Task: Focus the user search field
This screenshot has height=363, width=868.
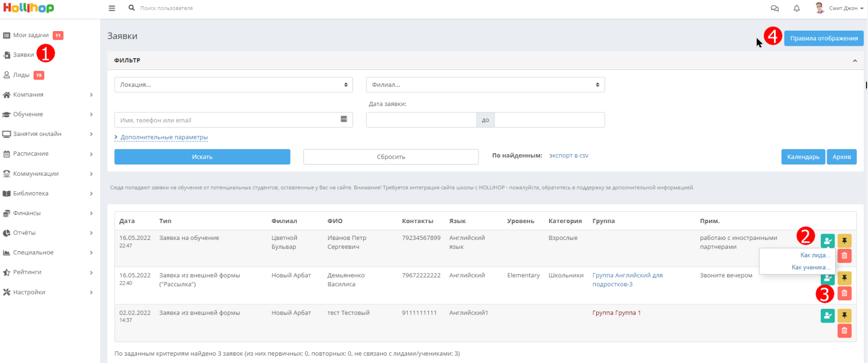Action: click(166, 8)
